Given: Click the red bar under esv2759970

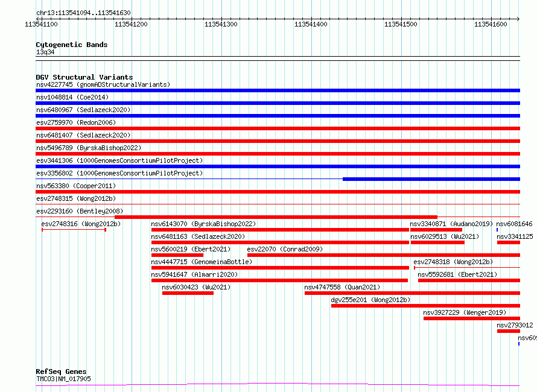Looking at the screenshot, I should click(278, 128).
